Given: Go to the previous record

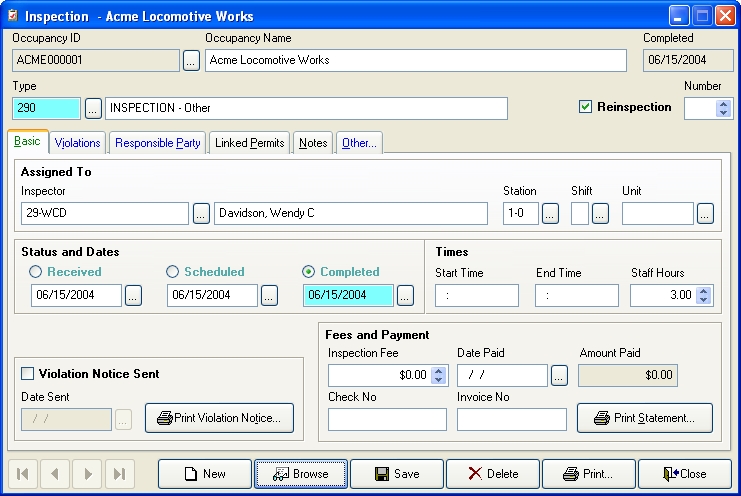Looking at the screenshot, I should [55, 474].
